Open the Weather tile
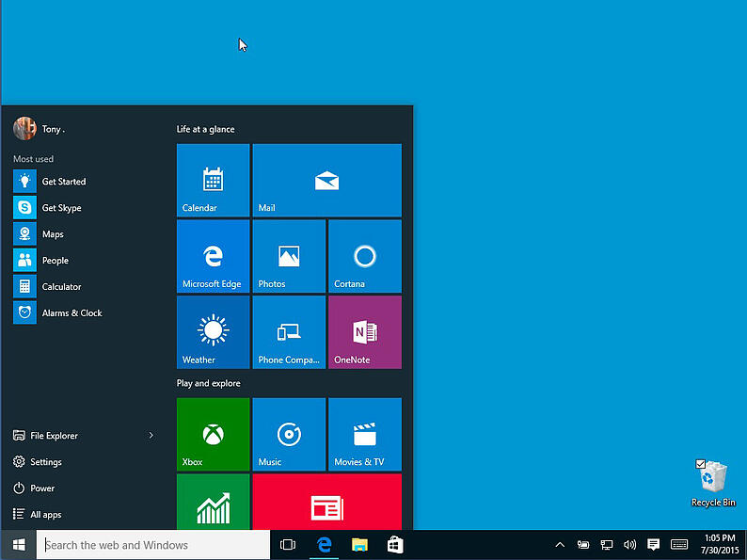747x560 pixels. [x=213, y=332]
